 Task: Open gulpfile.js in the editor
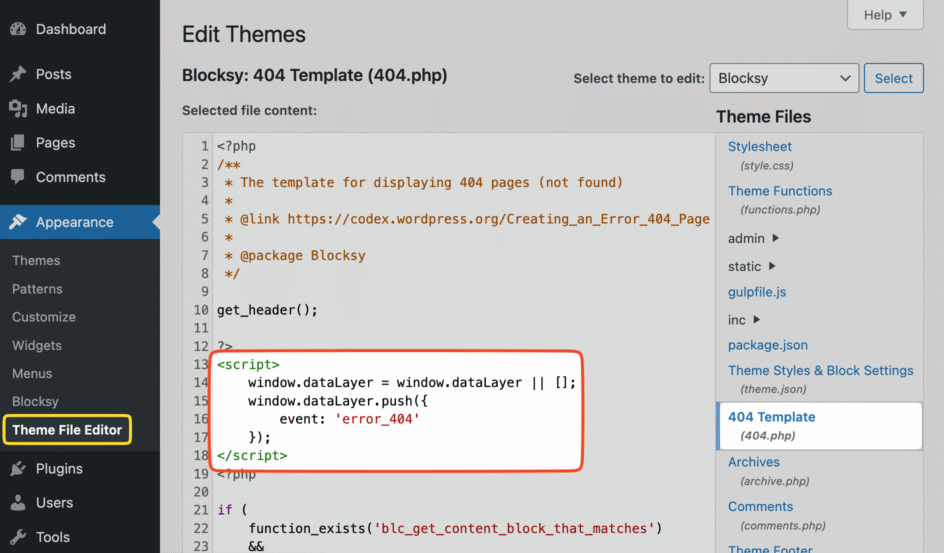[x=757, y=292]
